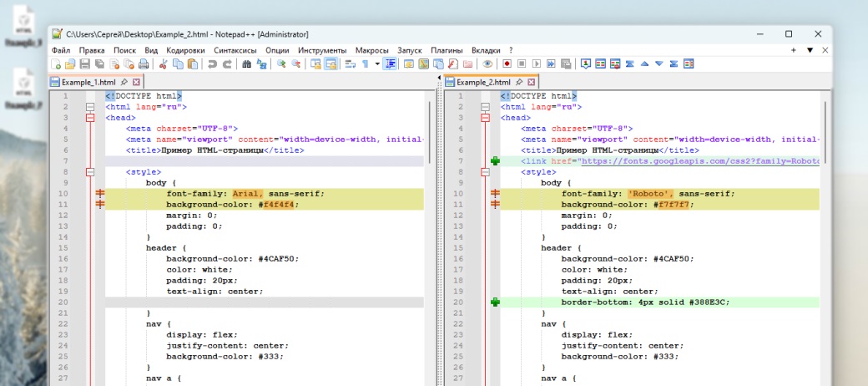Click the plus button in menu bar
Screen dimensions: 868x386
pos(794,50)
